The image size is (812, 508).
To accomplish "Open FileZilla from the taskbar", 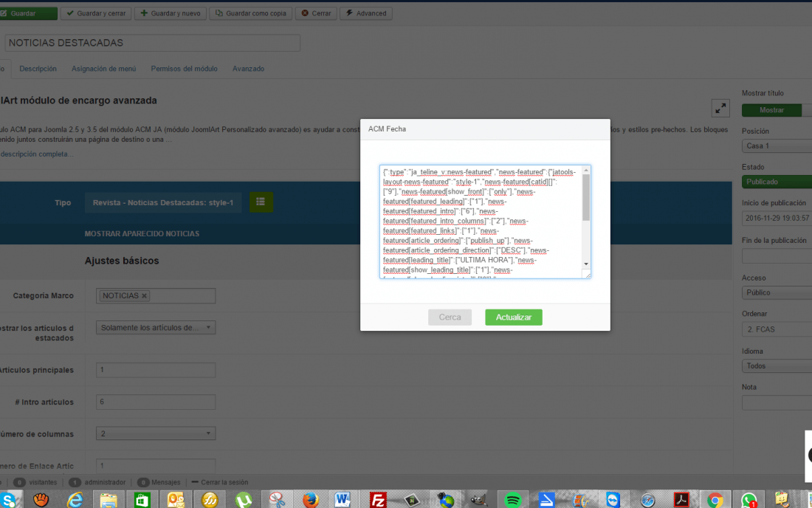I will tap(377, 500).
